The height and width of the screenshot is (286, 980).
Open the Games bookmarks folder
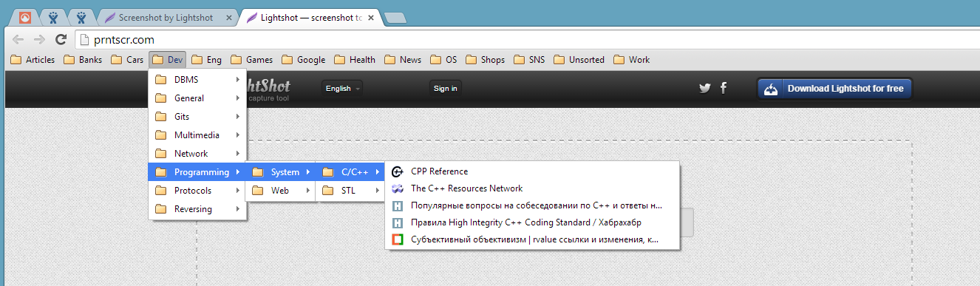click(x=251, y=60)
